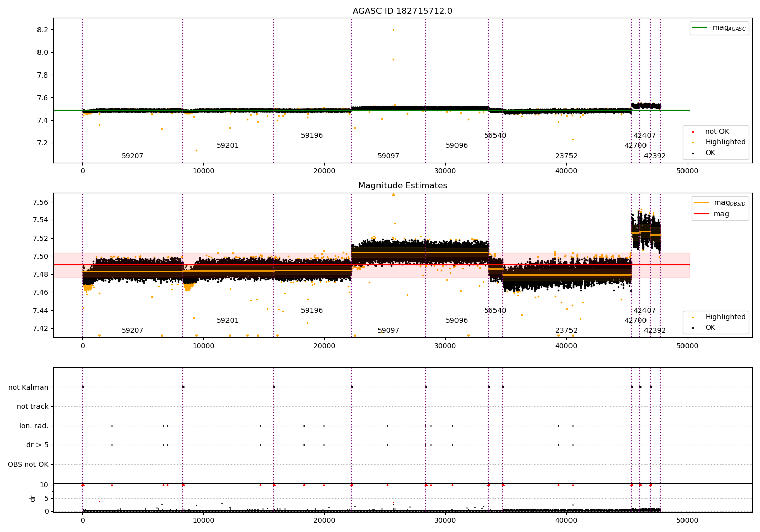
Task: Click x-axis tick 30000 under the dr plot
Action: 445,520
